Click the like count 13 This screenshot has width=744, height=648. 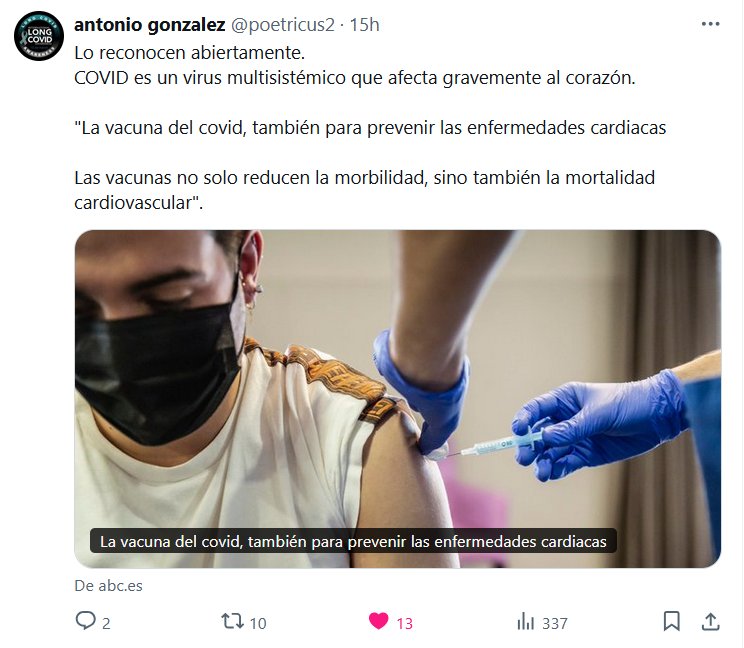[404, 623]
